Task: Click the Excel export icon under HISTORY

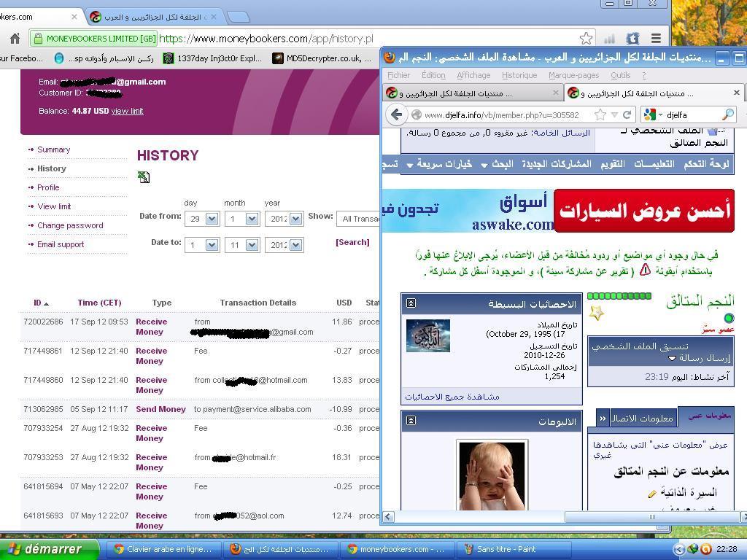Action: click(144, 177)
